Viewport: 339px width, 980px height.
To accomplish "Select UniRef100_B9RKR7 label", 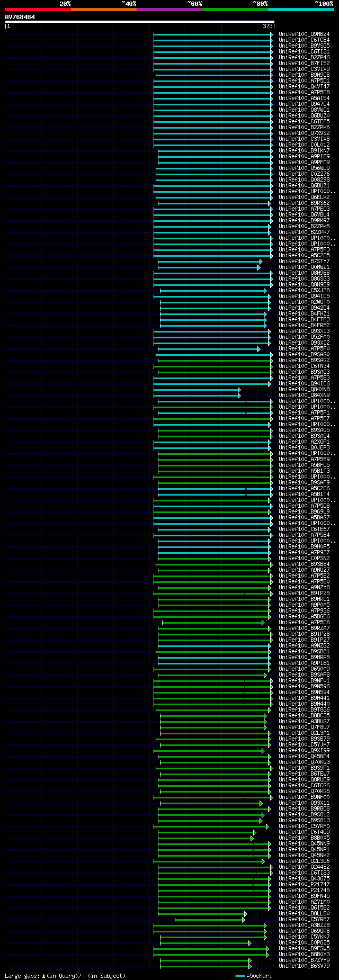I will (x=304, y=221).
